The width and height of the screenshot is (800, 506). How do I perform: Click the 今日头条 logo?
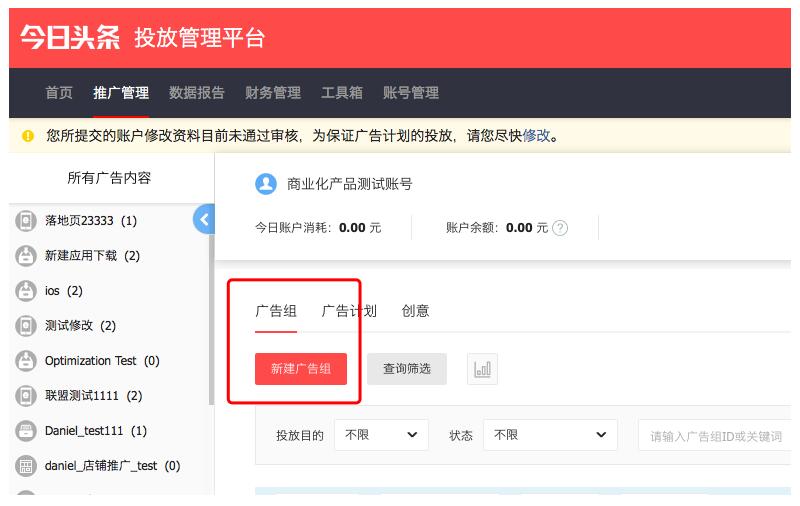click(x=70, y=38)
